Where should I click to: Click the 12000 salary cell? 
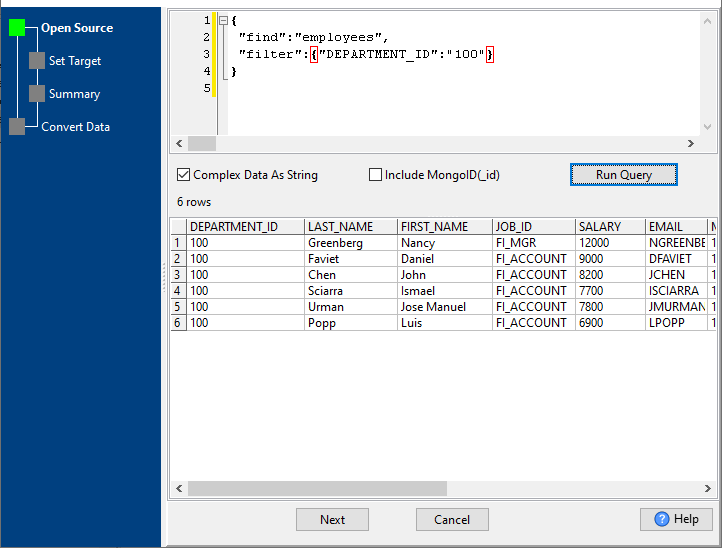point(610,243)
